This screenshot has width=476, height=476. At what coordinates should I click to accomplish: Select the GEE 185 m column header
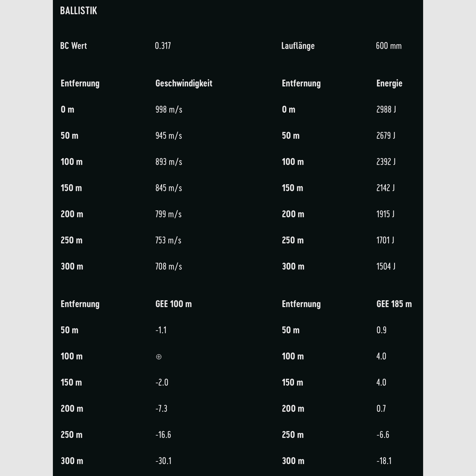pos(394,304)
